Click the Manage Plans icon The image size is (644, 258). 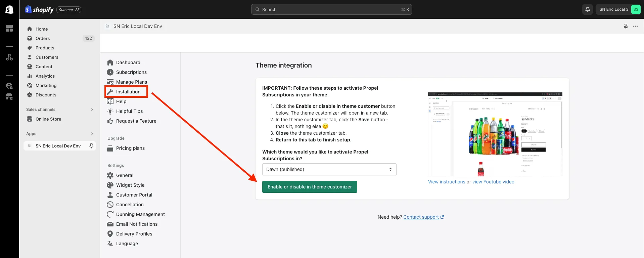point(110,82)
